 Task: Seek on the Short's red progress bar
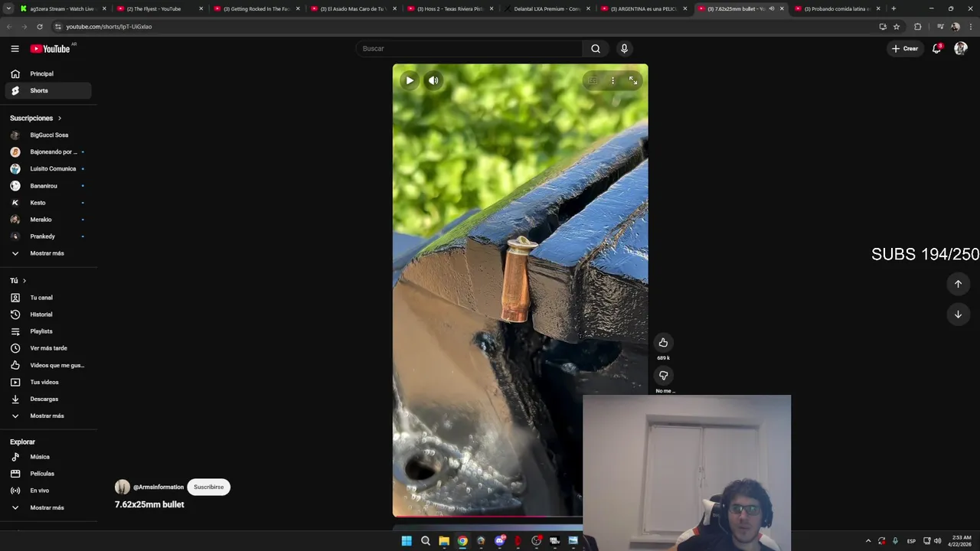coord(488,516)
